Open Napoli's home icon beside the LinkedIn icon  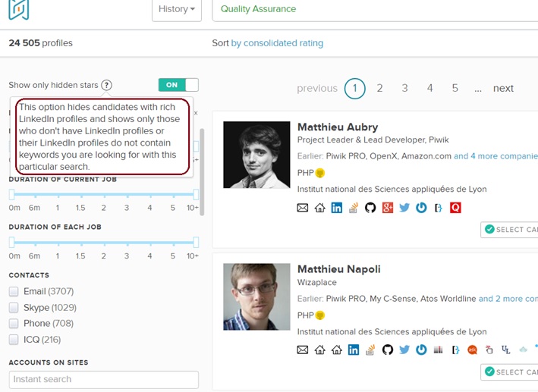(x=337, y=350)
